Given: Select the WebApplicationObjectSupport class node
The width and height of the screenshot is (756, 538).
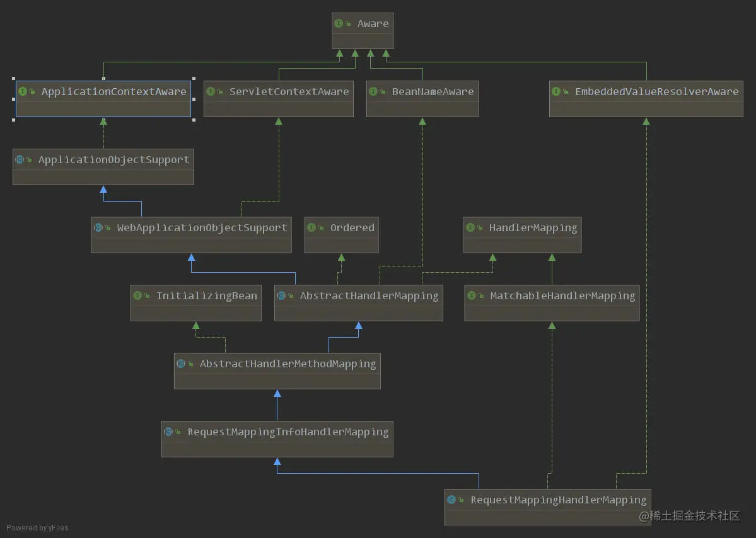Looking at the screenshot, I should 192,235.
